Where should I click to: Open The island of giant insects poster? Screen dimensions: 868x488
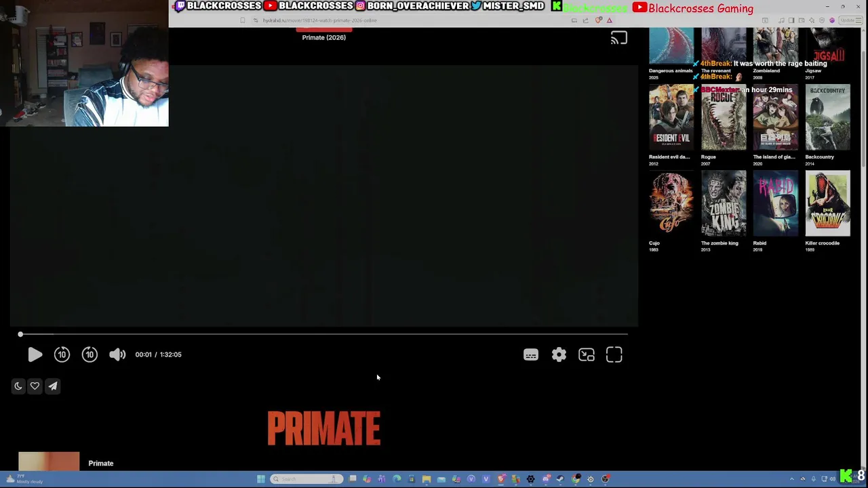pyautogui.click(x=776, y=117)
